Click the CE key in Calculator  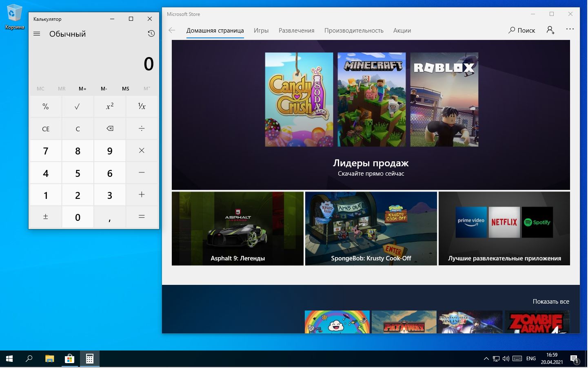click(x=46, y=129)
